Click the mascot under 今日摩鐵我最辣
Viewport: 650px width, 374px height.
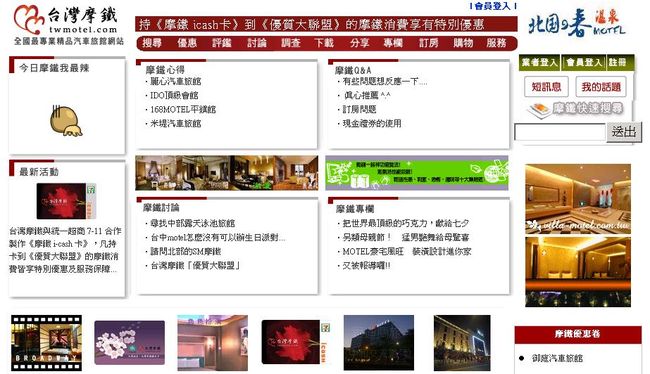coord(66,121)
